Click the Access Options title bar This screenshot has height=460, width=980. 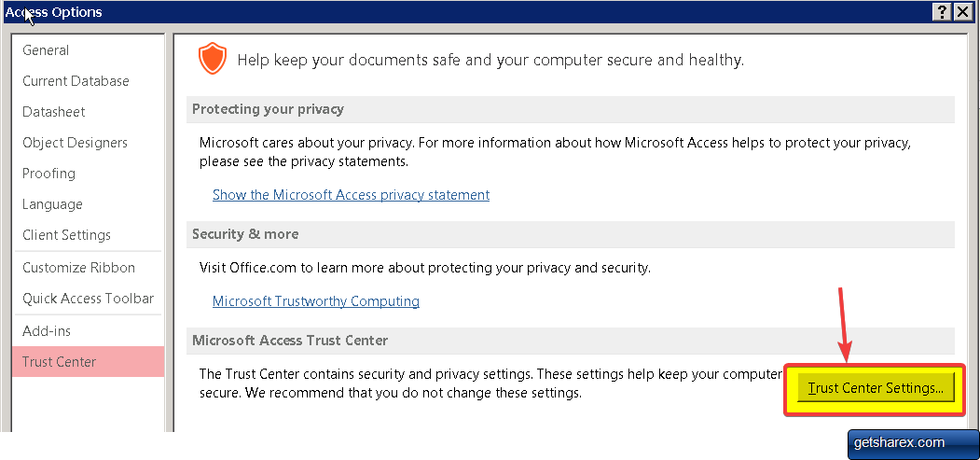click(x=466, y=11)
